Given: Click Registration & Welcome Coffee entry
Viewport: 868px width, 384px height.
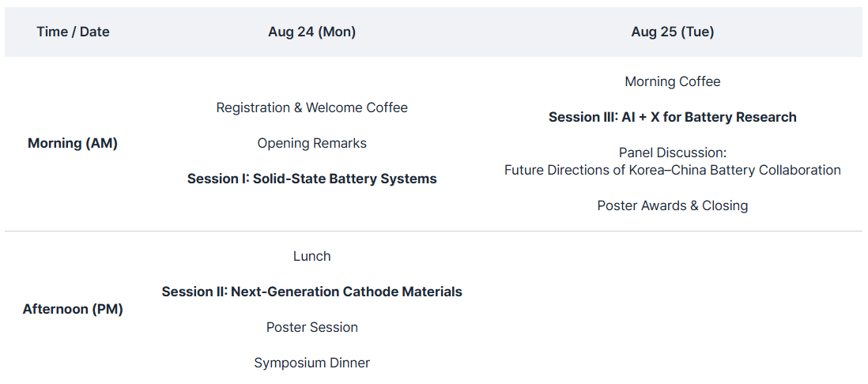Looking at the screenshot, I should [x=311, y=107].
